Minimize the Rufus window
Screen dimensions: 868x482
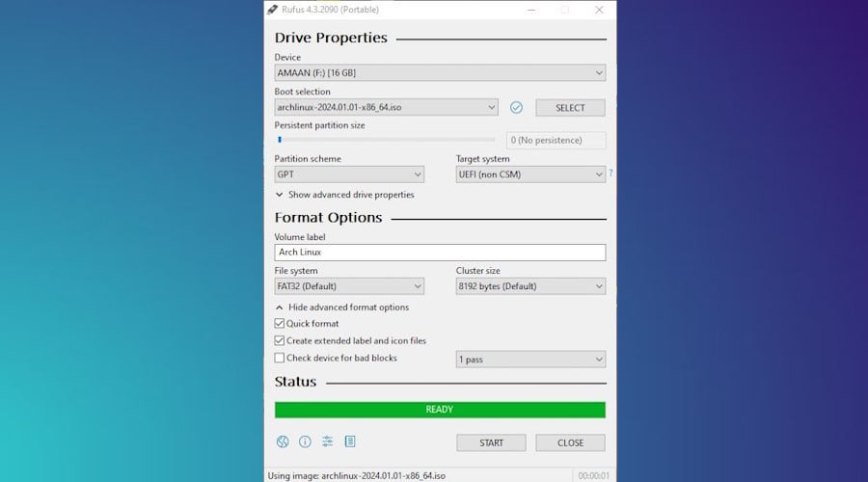[531, 10]
